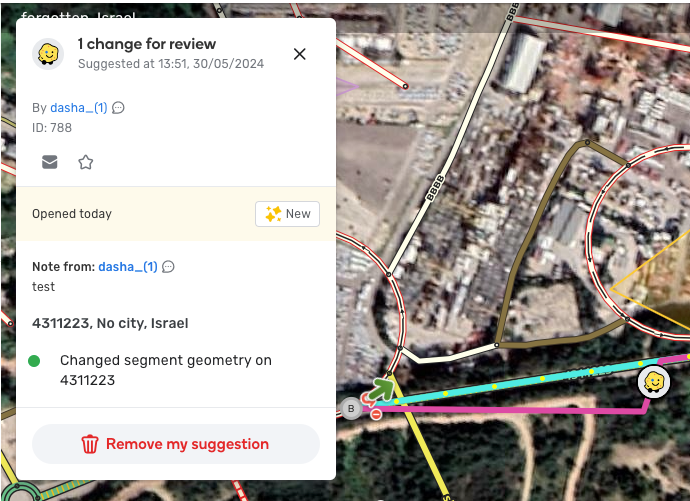Click the Waze avatar in the panel header
The width and height of the screenshot is (690, 501).
coord(48,54)
